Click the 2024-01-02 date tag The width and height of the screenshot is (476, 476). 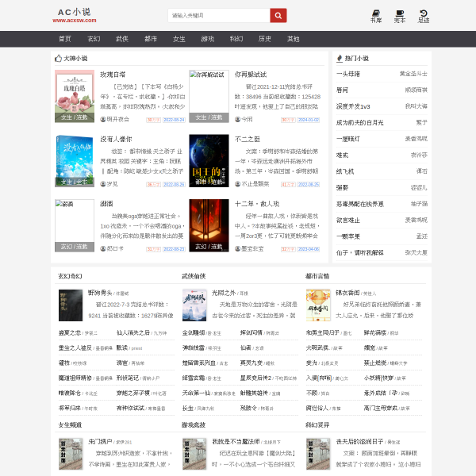309,120
